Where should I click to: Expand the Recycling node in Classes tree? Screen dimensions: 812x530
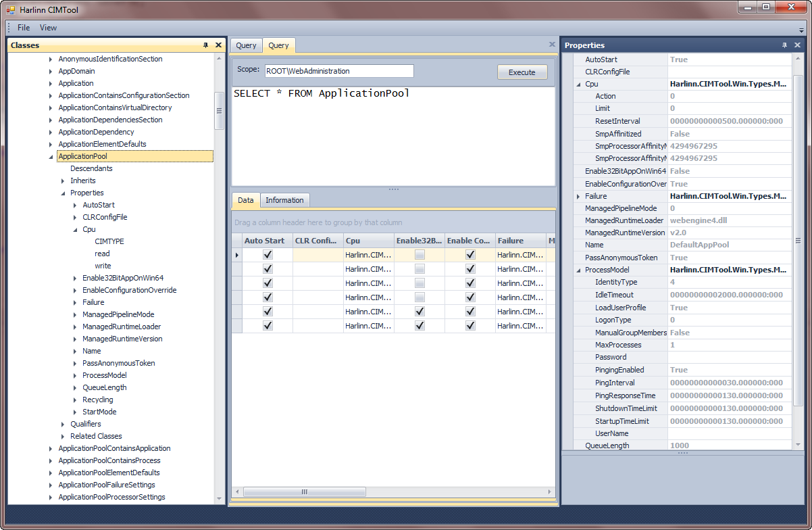75,400
